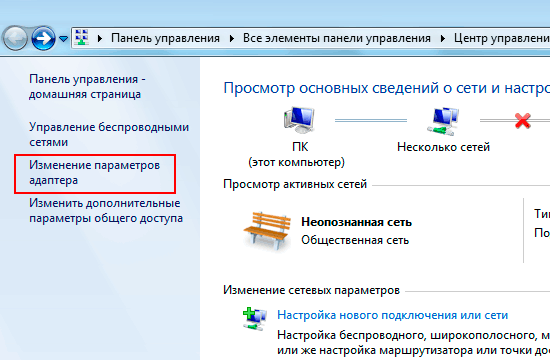Expand the arrow before Панель управления

(100, 38)
